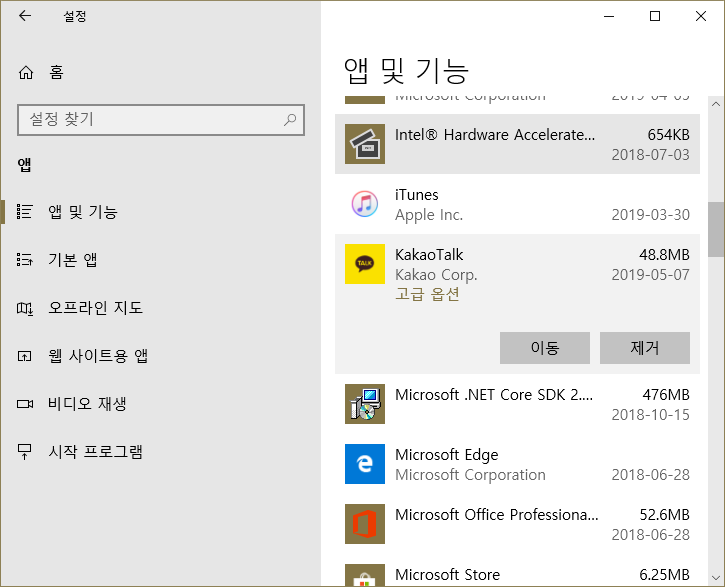The image size is (725, 587).
Task: Click the search magnifier icon
Action: (290, 120)
